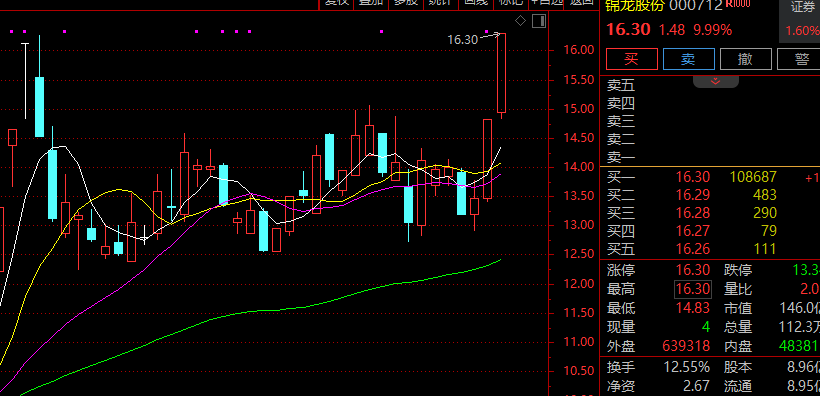The width and height of the screenshot is (820, 396).
Task: Click the 返回 back button
Action: click(582, 4)
